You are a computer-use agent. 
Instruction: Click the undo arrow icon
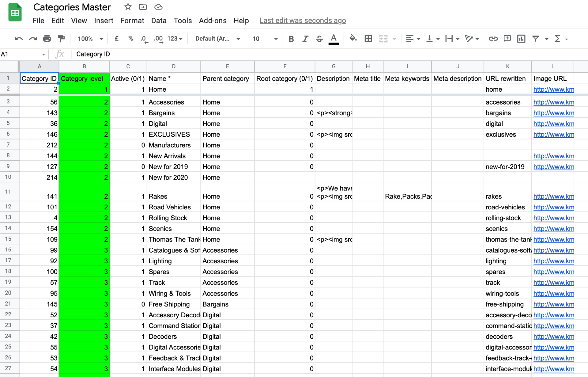[x=19, y=39]
